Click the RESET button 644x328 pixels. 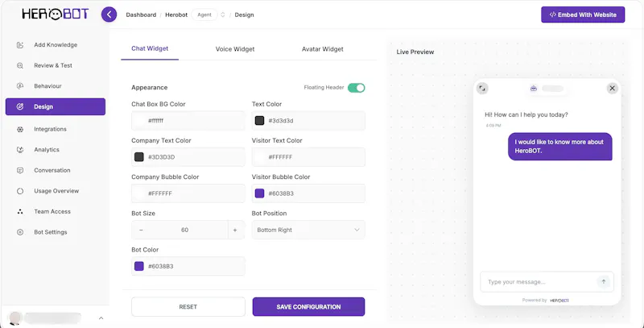click(x=188, y=306)
